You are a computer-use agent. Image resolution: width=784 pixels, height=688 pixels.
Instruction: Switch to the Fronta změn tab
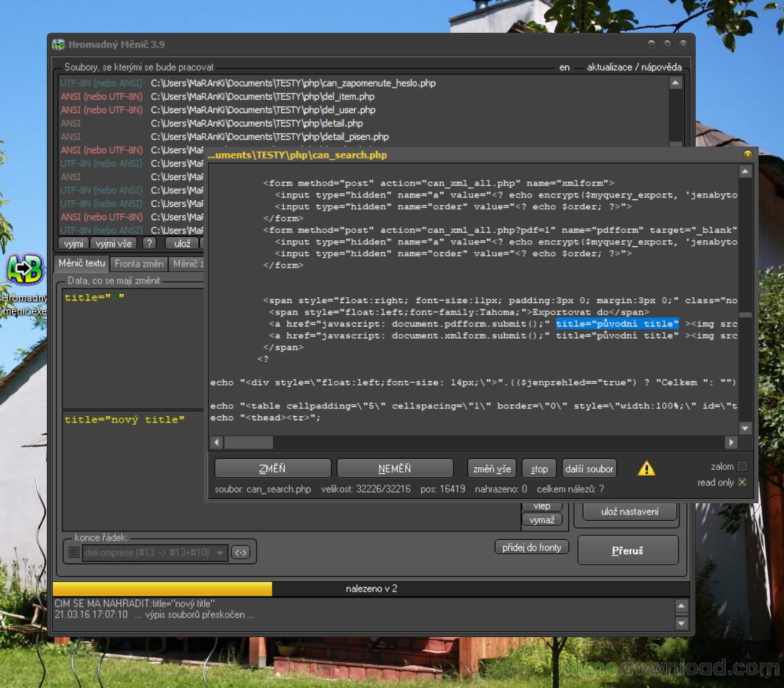pos(139,264)
